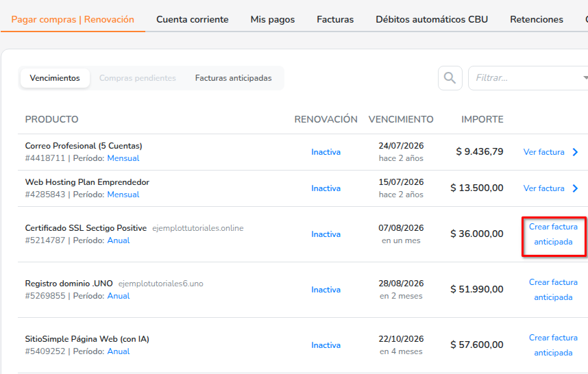Click Inactiva renewal for Correo Profesional
Screen dimensions: 588x374
click(326, 152)
